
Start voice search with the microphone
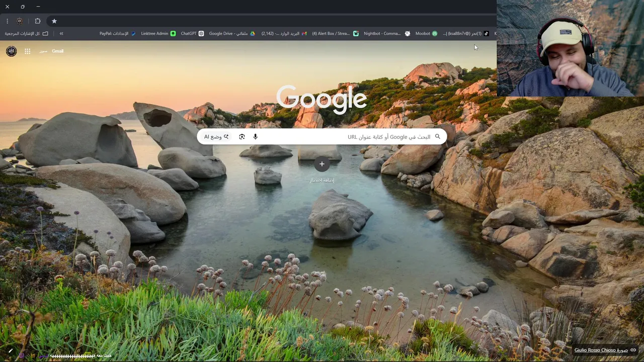[x=256, y=137]
